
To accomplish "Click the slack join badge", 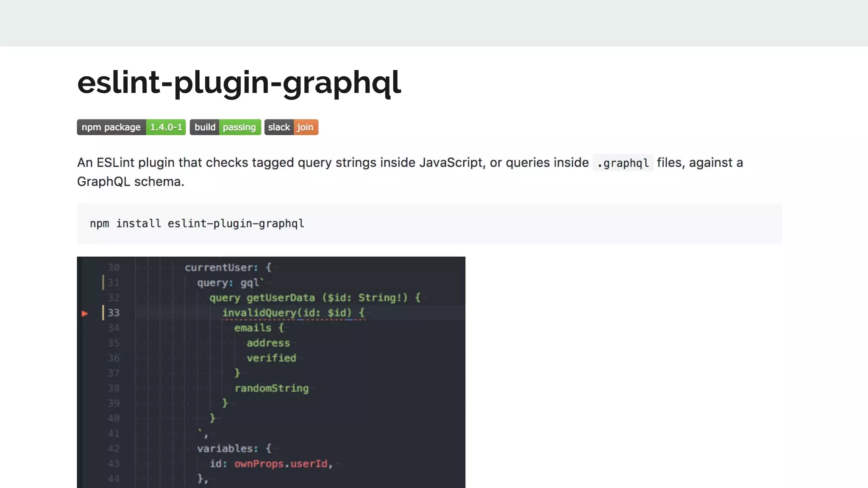I will coord(291,127).
